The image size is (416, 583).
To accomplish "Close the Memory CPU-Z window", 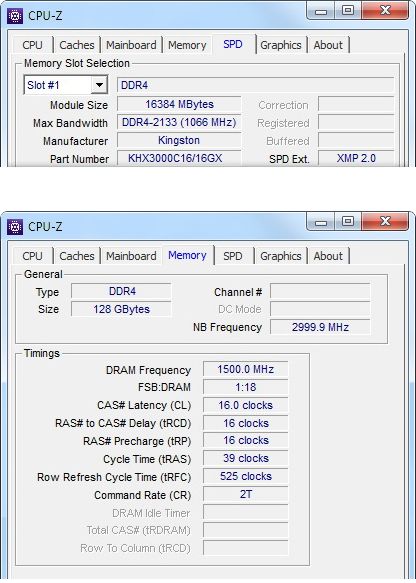I will 385,221.
